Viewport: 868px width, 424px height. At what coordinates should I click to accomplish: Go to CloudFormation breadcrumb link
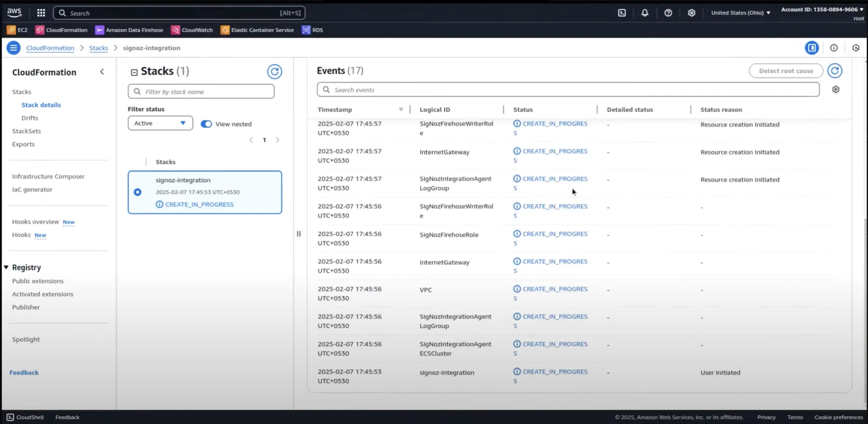pos(50,48)
